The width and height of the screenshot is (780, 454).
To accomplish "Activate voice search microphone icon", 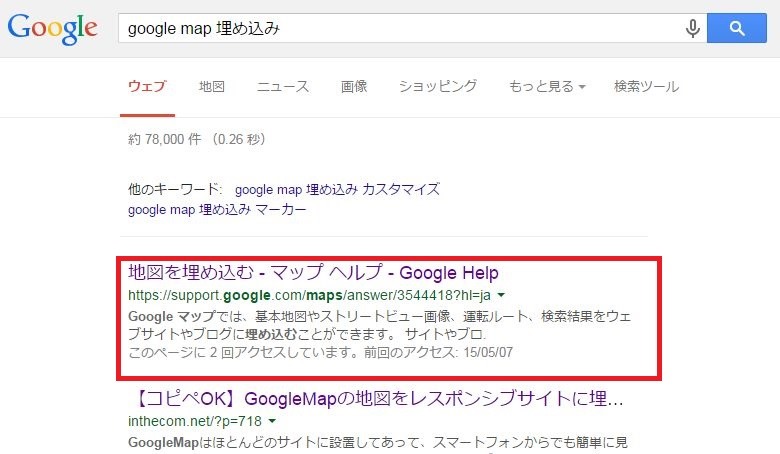I will tap(692, 28).
